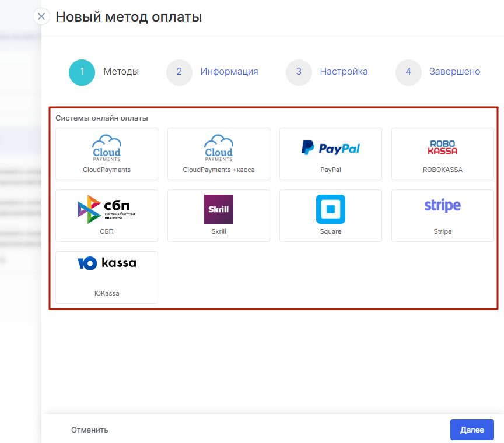Click the Skrill caption text
Viewport: 504px width, 443px height.
pos(219,231)
